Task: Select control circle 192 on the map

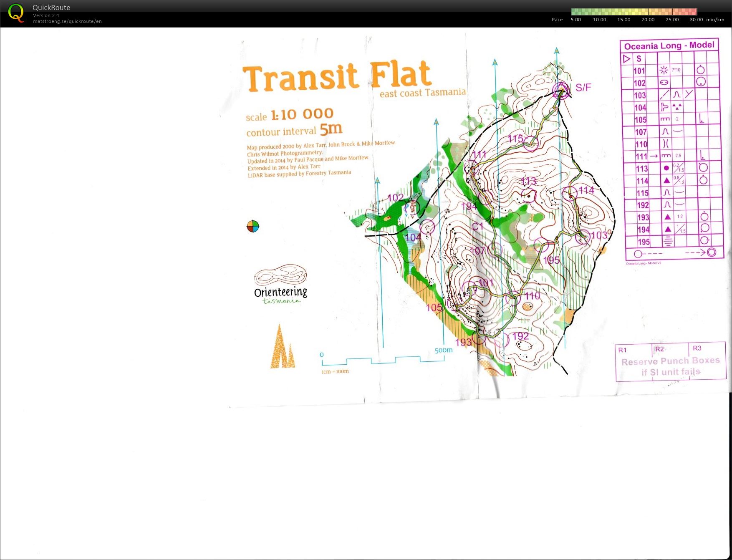Action: 502,340
